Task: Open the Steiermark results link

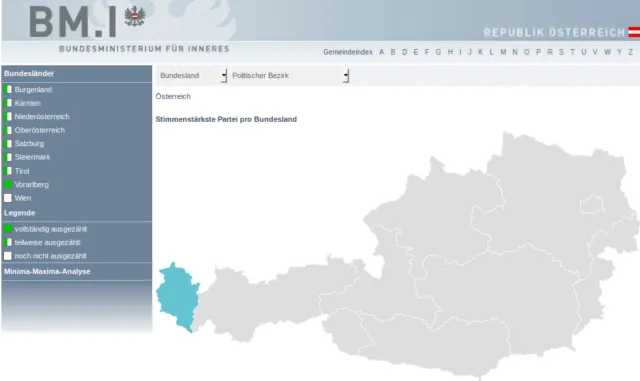Action: pos(32,157)
